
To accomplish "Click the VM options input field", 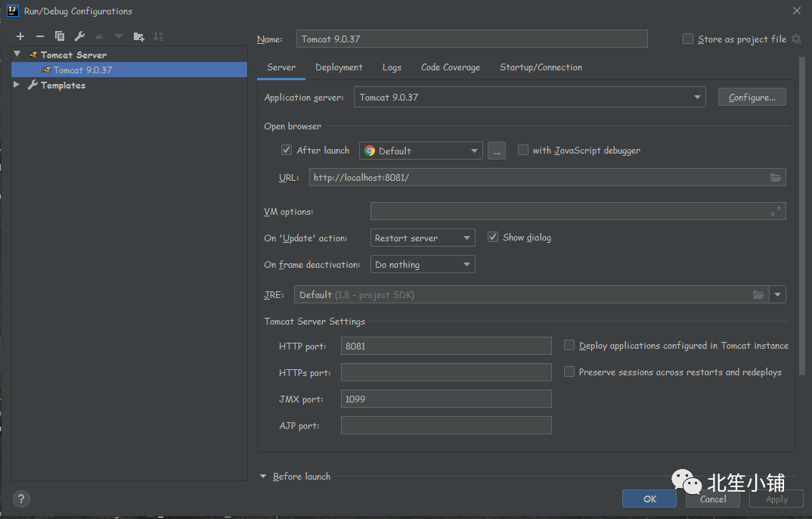I will coord(578,211).
